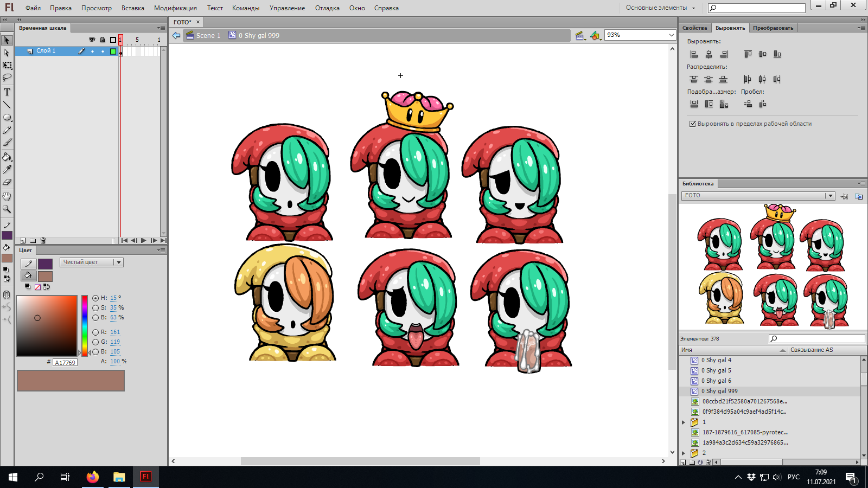Open the 'Чистый цвет' color type dropdown

point(92,262)
